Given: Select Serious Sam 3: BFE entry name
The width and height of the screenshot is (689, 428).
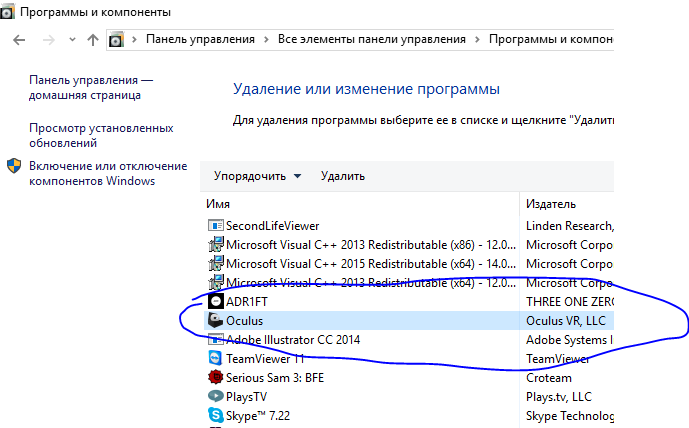Looking at the screenshot, I should coord(275,378).
